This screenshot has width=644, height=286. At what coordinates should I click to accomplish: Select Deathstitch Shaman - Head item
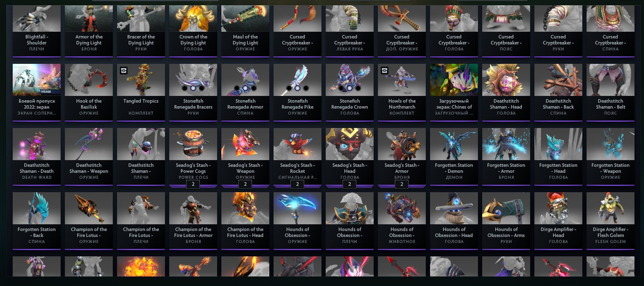click(x=506, y=92)
